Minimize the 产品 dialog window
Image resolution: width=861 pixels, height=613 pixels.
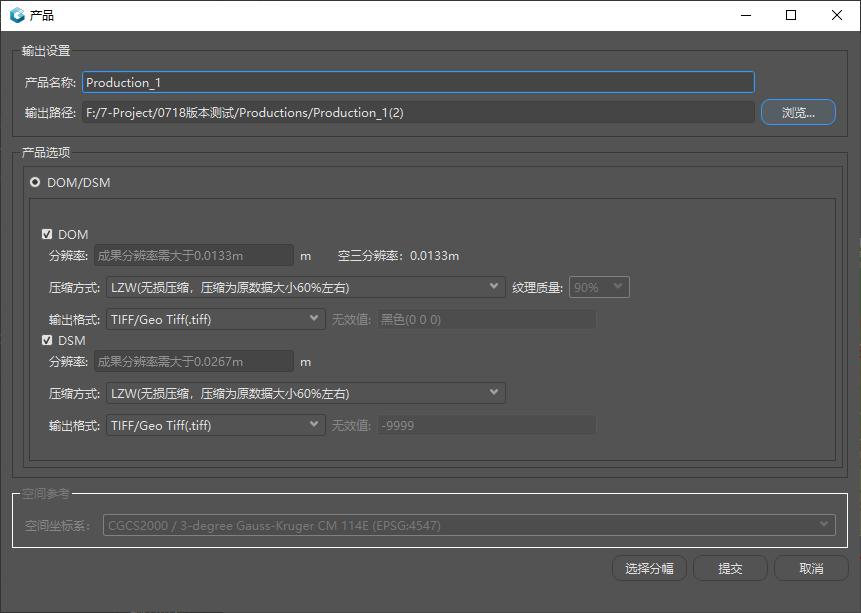746,15
